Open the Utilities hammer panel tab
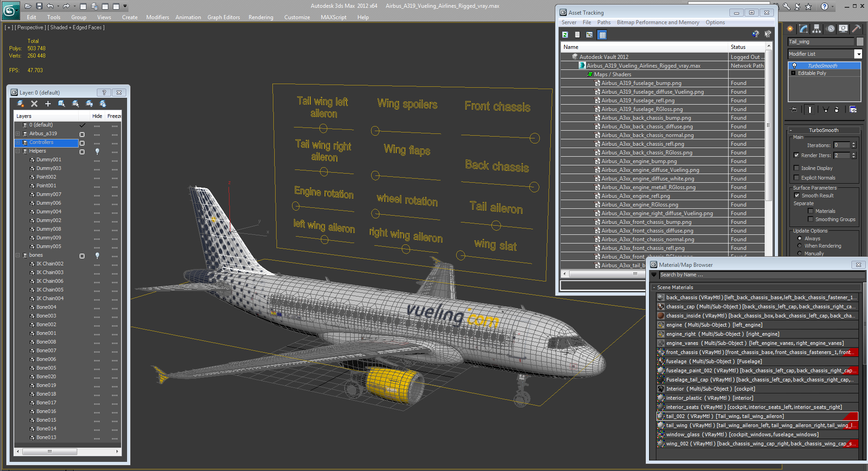The height and width of the screenshot is (471, 868). click(857, 29)
